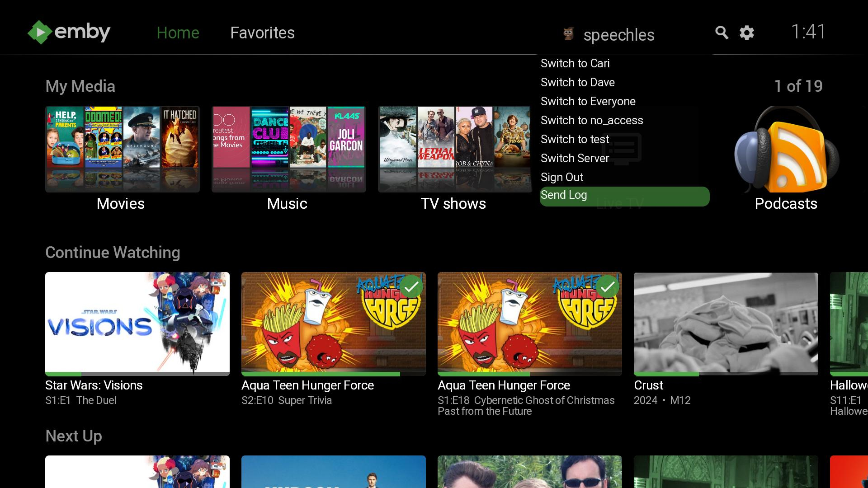
Task: Select Switch to Dave menu entry
Action: click(577, 82)
